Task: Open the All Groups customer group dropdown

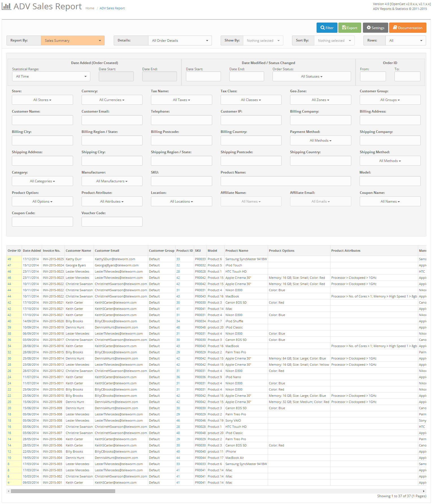Action: coord(390,100)
